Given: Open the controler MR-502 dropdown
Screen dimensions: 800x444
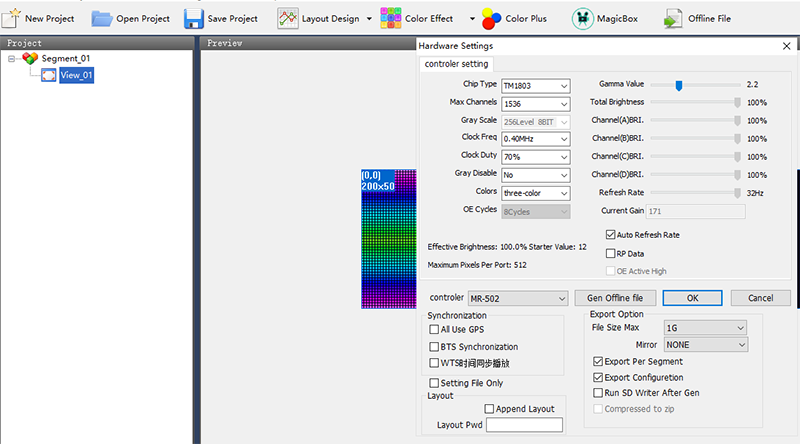Looking at the screenshot, I should click(x=518, y=299).
